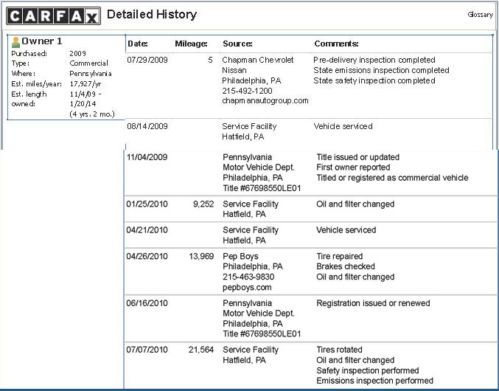499x391 pixels.
Task: Click the Owner 1 person icon
Action: [16, 42]
